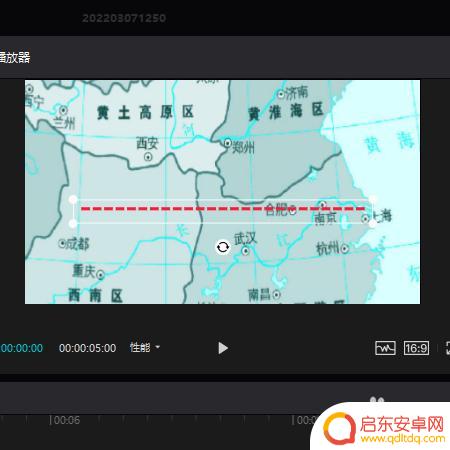Play the video preview
The image size is (450, 450).
[x=223, y=348]
